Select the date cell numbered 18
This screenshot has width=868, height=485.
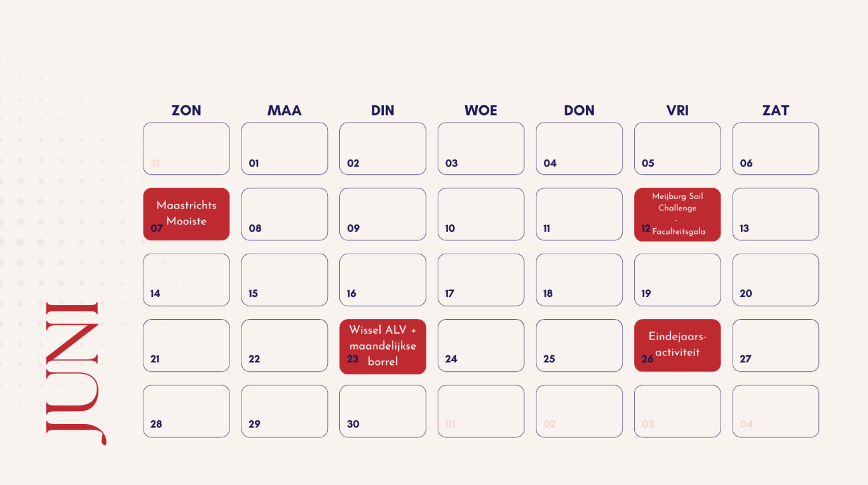(x=579, y=280)
